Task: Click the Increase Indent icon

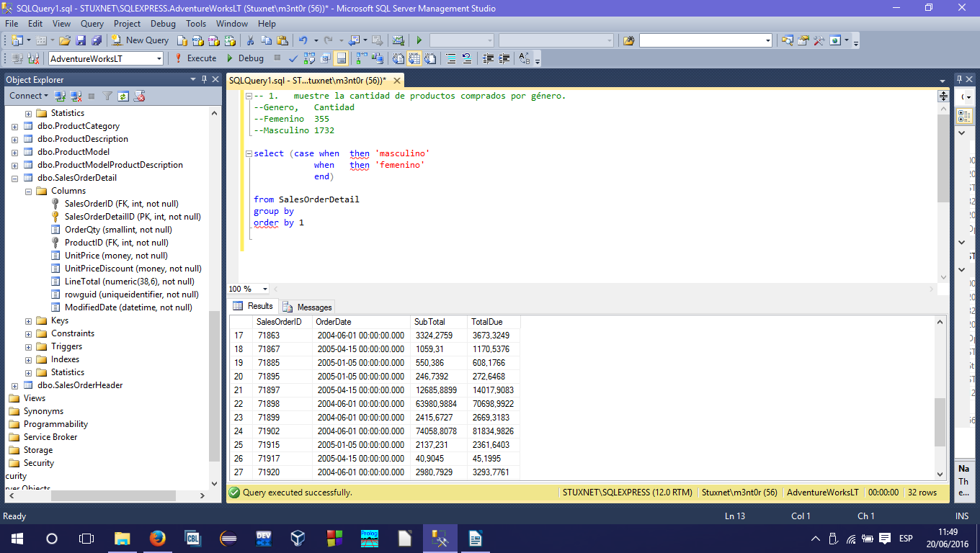Action: coord(504,58)
